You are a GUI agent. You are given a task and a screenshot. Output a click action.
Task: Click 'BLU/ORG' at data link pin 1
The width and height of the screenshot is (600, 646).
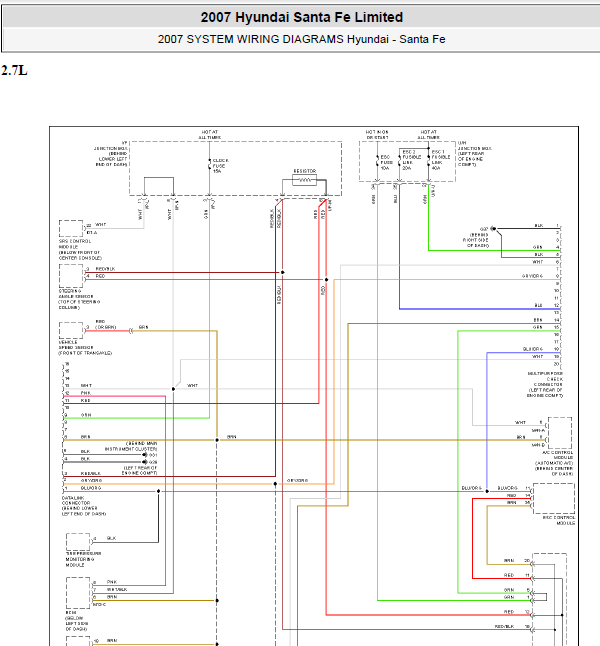pyautogui.click(x=91, y=488)
